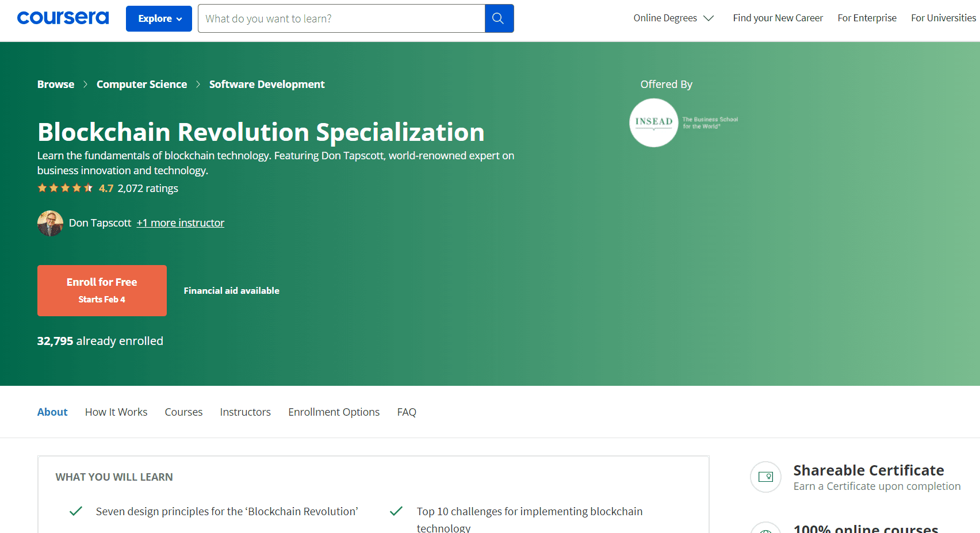Jump to the FAQ tab

pos(407,412)
